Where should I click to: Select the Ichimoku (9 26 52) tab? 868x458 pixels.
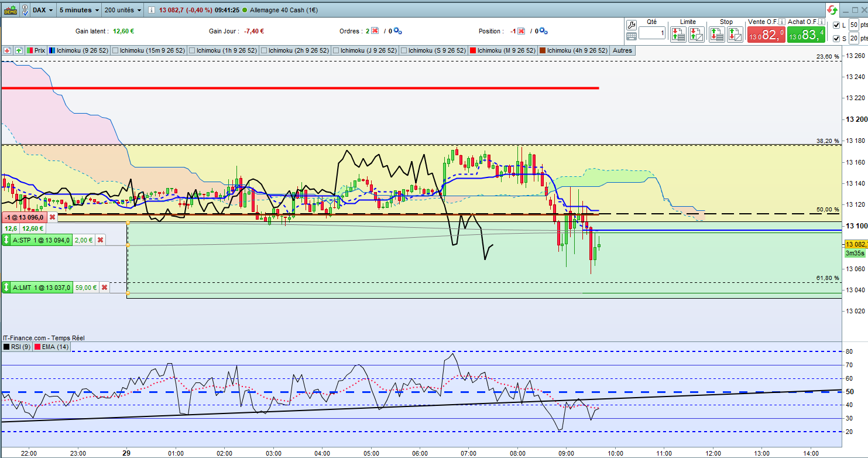pos(78,51)
